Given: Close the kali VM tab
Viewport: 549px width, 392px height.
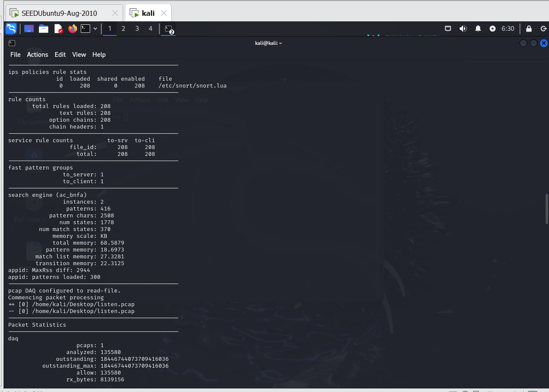Looking at the screenshot, I should (x=163, y=13).
